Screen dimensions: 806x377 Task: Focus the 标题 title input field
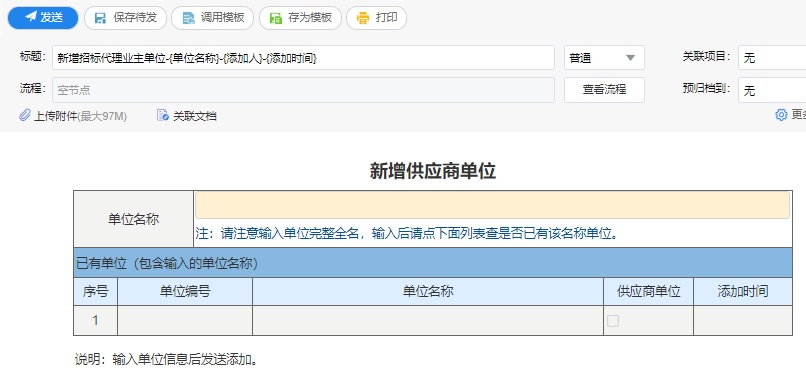click(303, 58)
